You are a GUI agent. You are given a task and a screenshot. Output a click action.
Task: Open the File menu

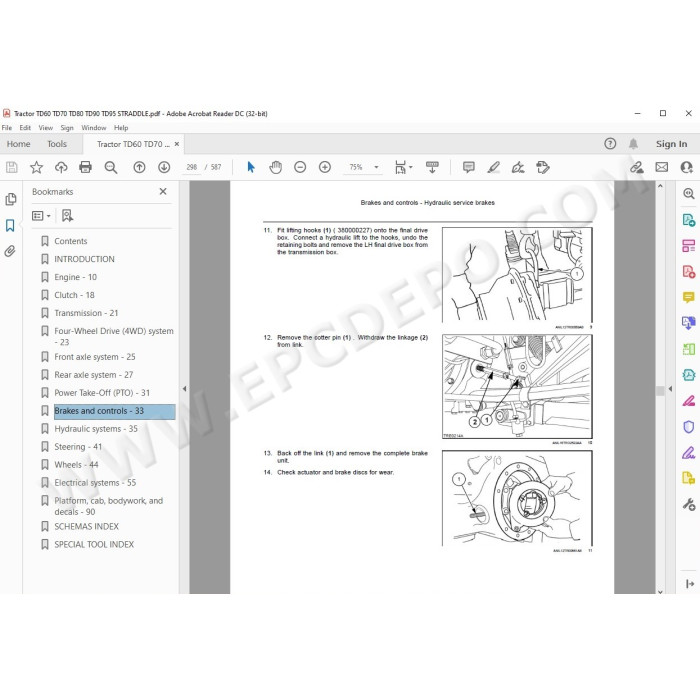click(x=7, y=128)
